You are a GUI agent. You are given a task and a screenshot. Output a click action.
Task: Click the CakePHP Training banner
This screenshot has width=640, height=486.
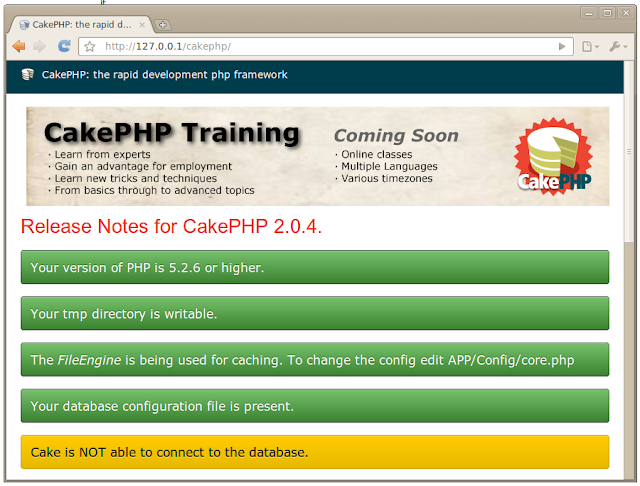(318, 156)
